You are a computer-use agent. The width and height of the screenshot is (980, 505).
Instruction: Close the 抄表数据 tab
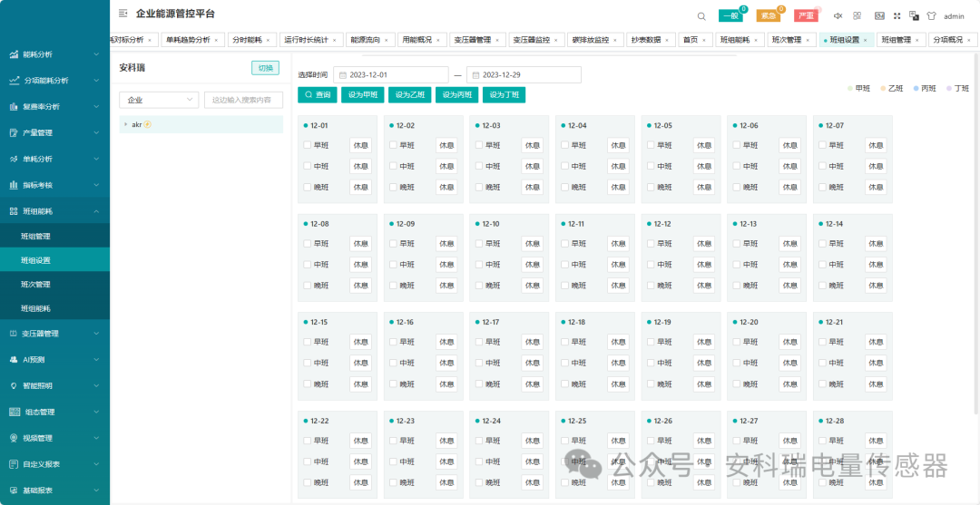[x=668, y=40]
